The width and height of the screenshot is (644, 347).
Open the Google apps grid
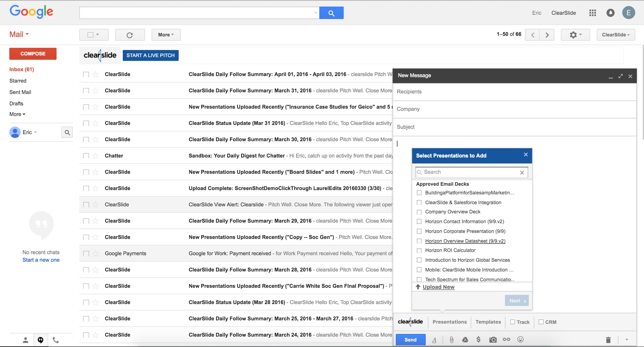[x=592, y=13]
